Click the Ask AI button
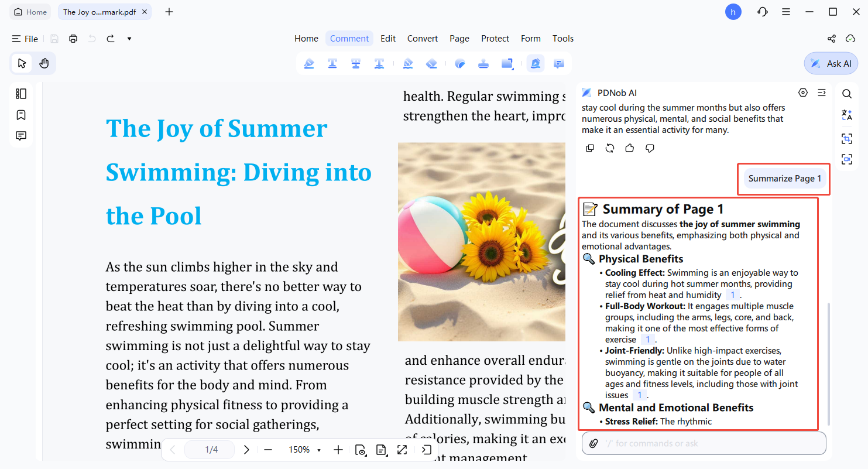Screen dimensions: 868x469 pyautogui.click(x=831, y=63)
